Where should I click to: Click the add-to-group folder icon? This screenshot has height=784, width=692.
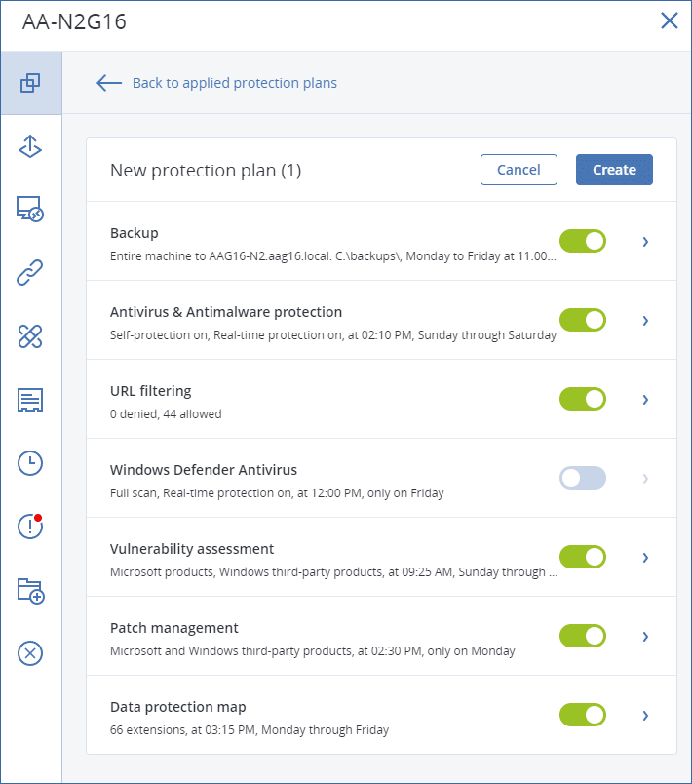[30, 590]
